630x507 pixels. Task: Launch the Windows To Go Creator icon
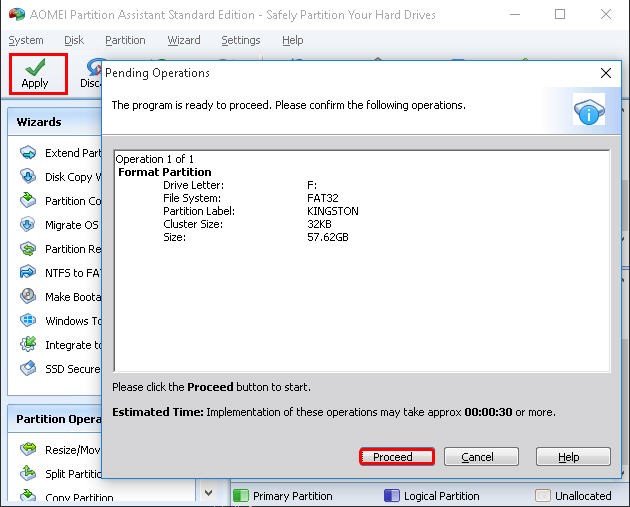(x=28, y=321)
